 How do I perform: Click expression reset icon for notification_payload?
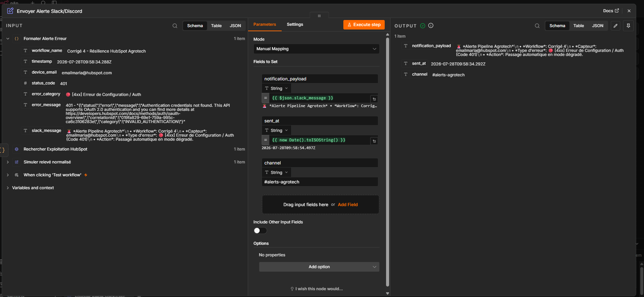[374, 99]
